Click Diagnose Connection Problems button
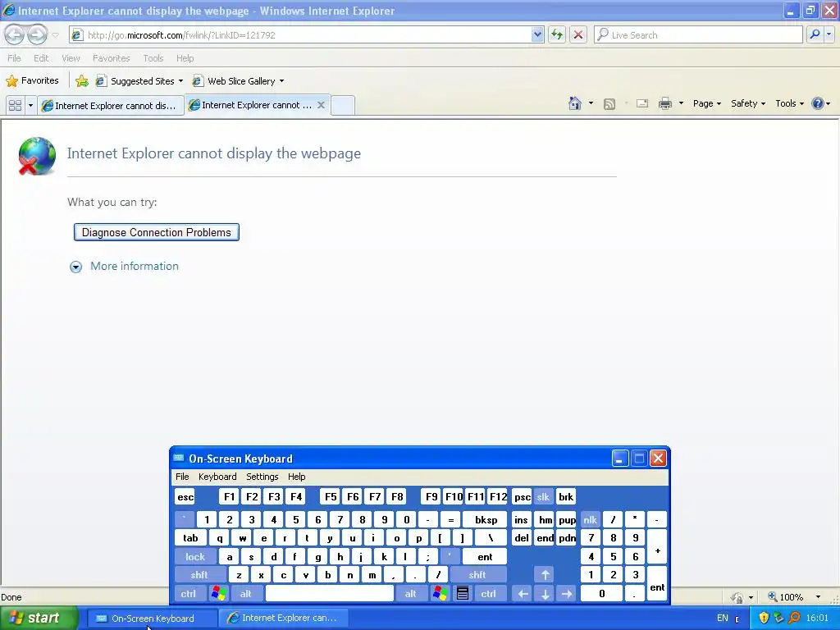 point(157,232)
